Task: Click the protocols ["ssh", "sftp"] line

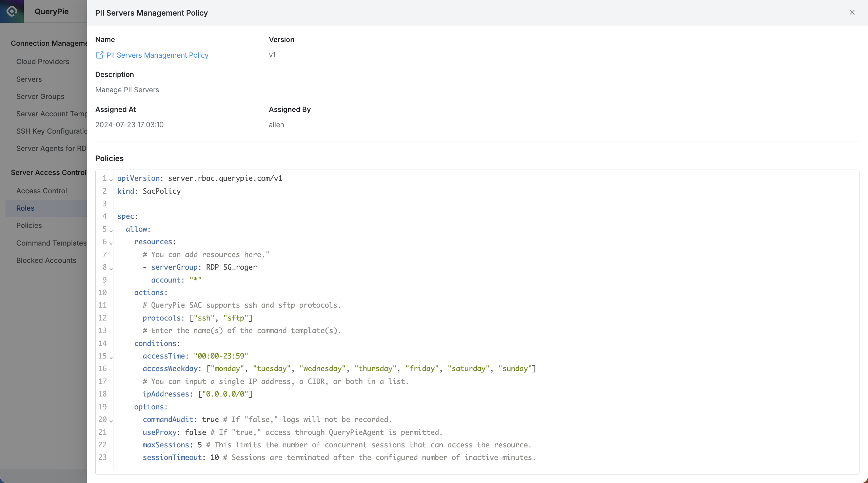Action: (x=198, y=318)
